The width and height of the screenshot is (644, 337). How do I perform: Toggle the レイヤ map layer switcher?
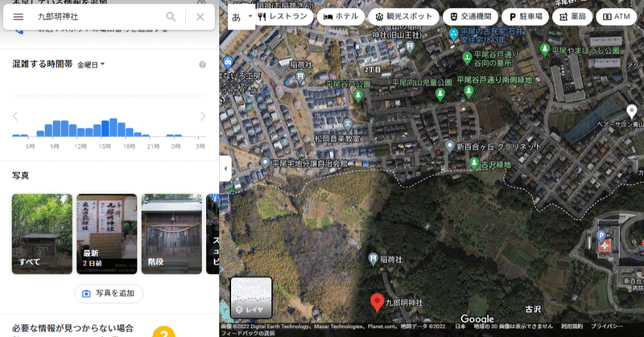(251, 298)
